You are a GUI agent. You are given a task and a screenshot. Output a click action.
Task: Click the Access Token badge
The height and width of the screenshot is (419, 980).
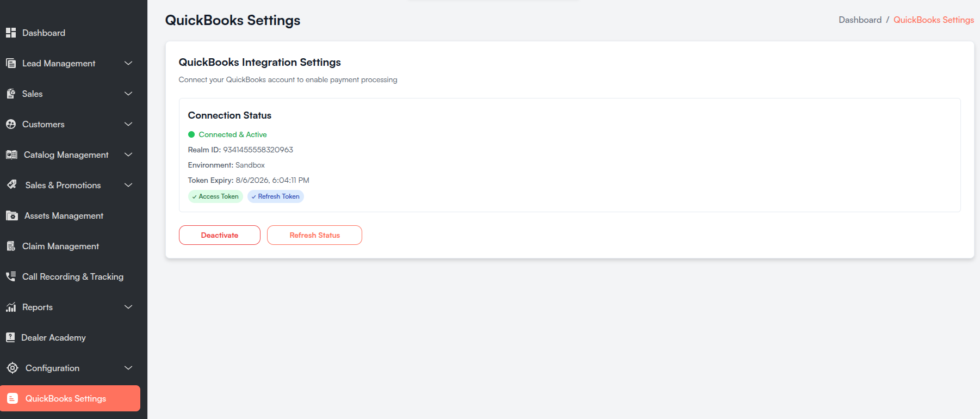215,196
